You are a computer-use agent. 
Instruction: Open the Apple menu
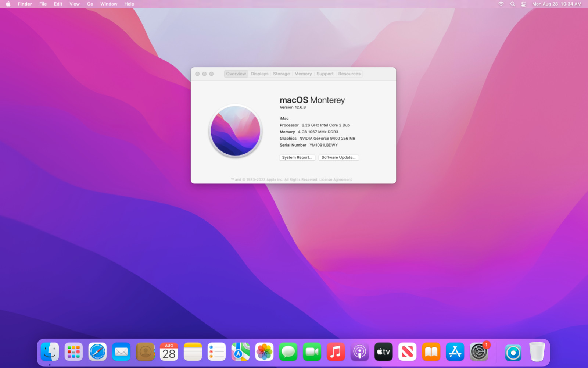tap(8, 4)
